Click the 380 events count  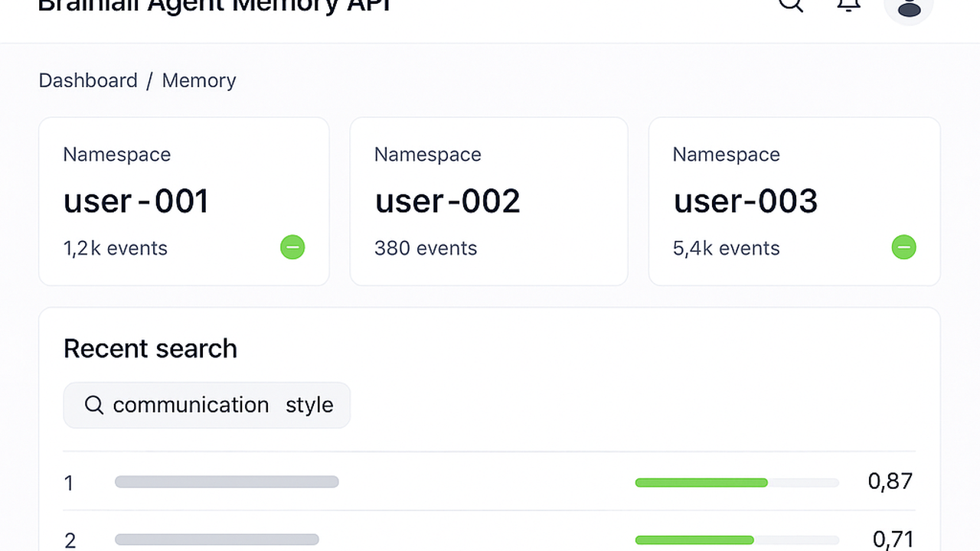pos(426,248)
